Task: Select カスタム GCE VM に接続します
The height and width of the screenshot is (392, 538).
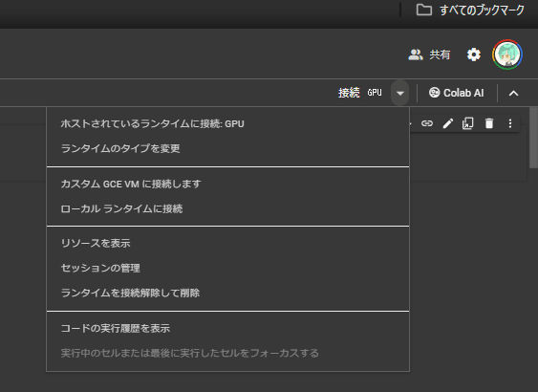Action: (227, 184)
